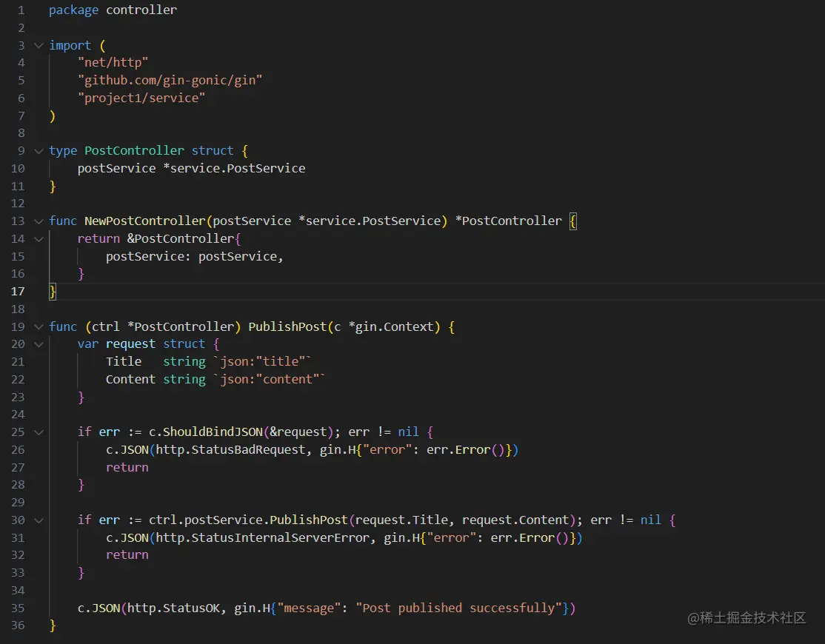Click *service.PostService in the struct field

tap(234, 168)
